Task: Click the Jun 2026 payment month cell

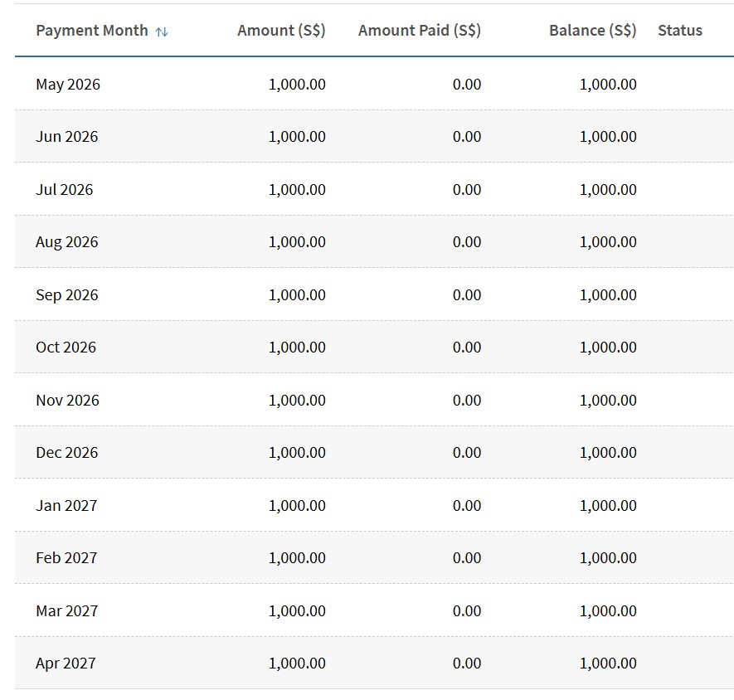Action: pyautogui.click(x=66, y=137)
